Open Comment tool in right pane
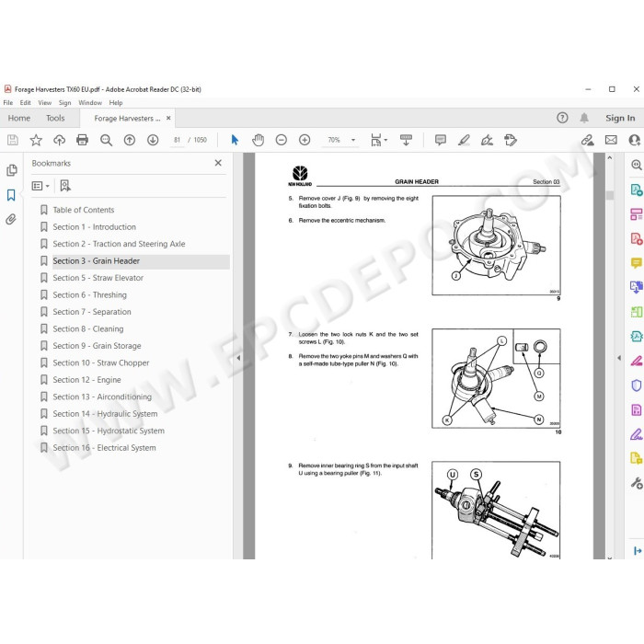 [x=636, y=262]
